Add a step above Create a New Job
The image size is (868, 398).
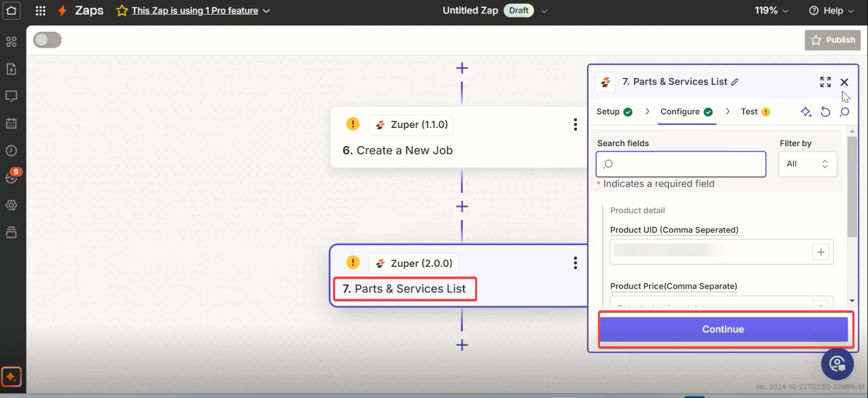tap(462, 68)
